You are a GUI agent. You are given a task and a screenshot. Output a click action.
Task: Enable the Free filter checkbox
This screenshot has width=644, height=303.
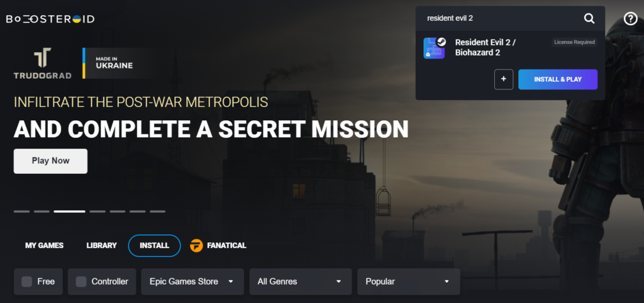coord(26,282)
